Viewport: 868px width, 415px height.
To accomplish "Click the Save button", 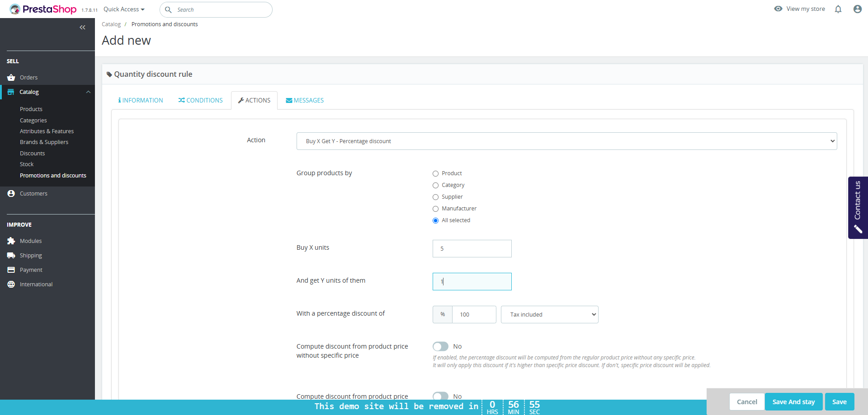I will 839,402.
